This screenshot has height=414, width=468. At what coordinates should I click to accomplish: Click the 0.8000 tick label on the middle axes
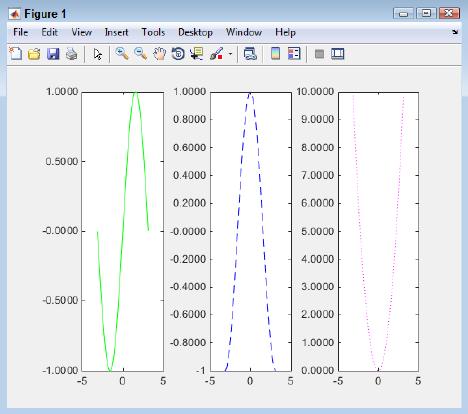point(189,119)
